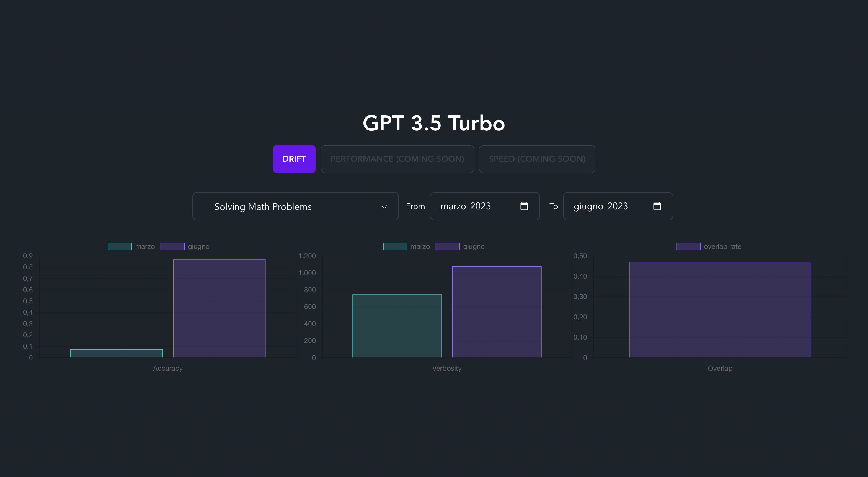Toggle giugno legend in Accuracy chart
Viewport: 868px width, 477px height.
pos(185,246)
